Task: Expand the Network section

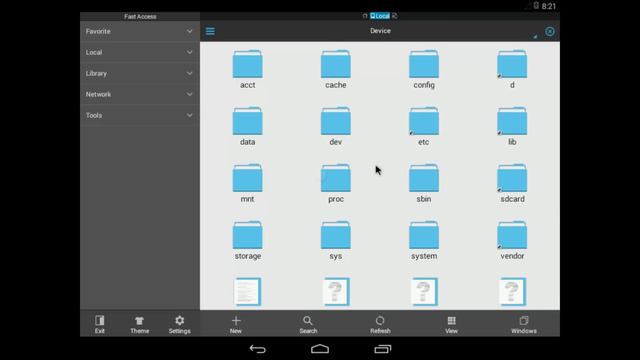Action: pyautogui.click(x=140, y=94)
